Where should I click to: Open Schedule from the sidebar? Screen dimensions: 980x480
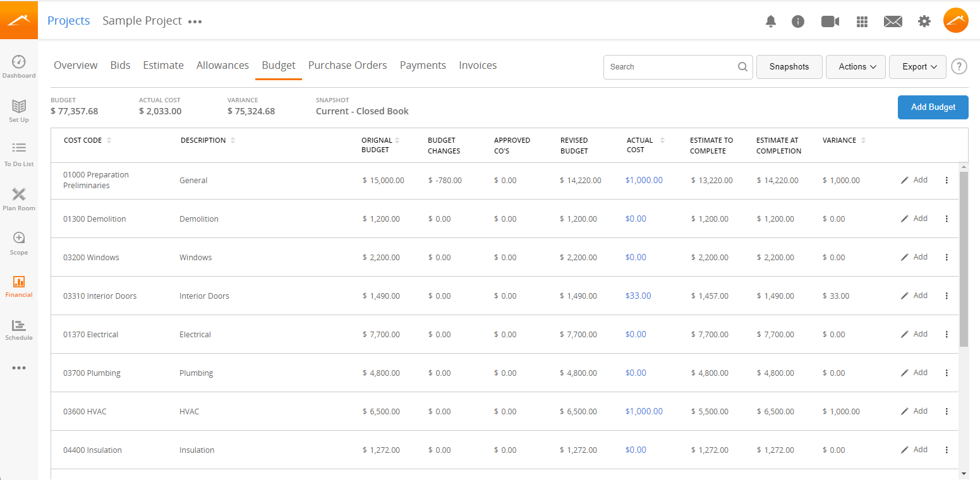pos(19,330)
